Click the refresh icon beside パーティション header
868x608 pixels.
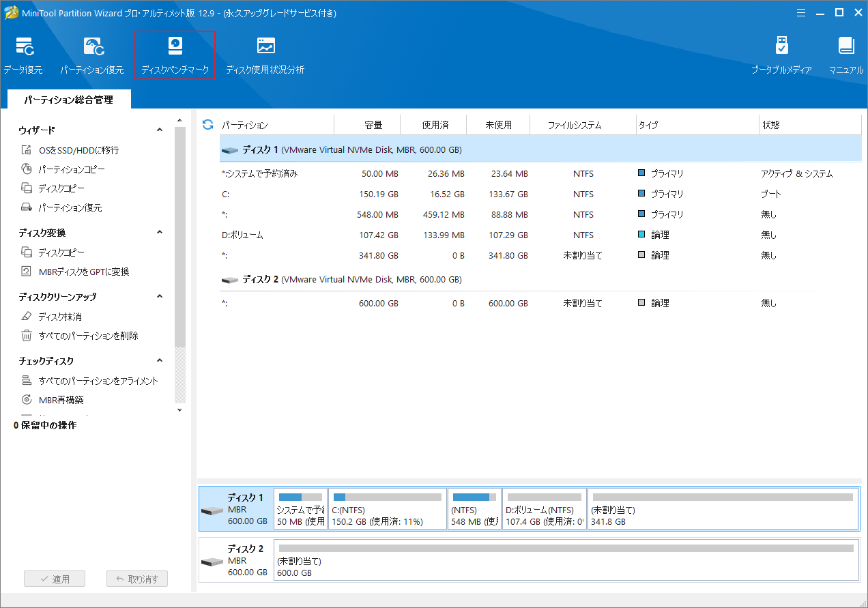tap(208, 125)
